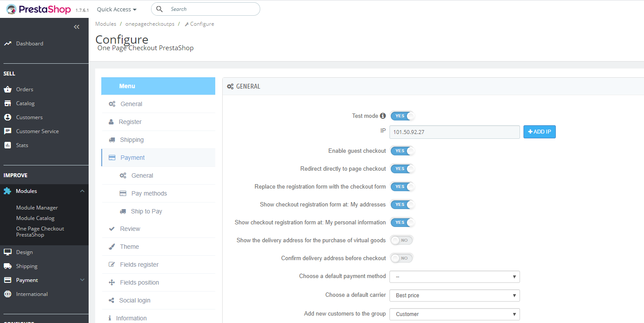Toggle Show registration form at My addresses
Image resolution: width=644 pixels, height=323 pixels.
point(402,205)
